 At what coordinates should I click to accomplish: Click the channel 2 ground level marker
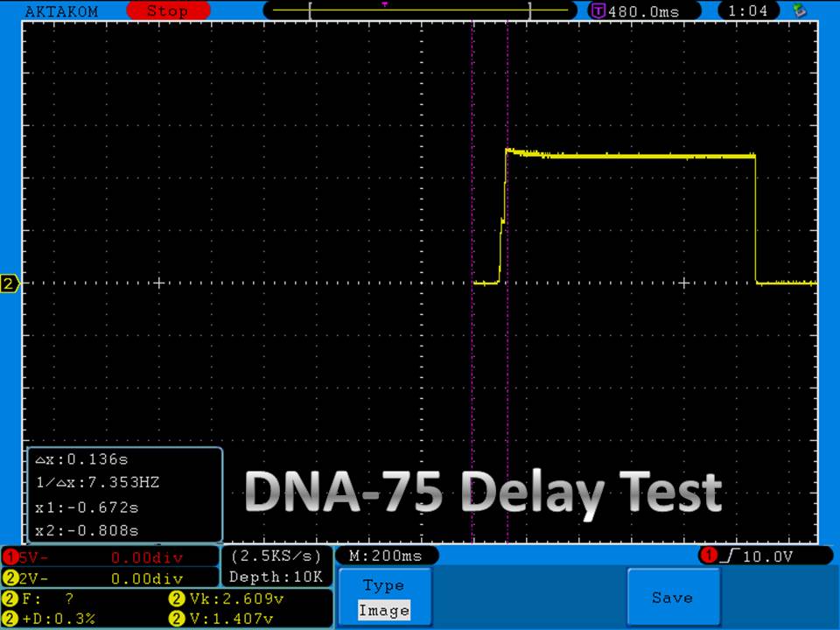[x=10, y=283]
